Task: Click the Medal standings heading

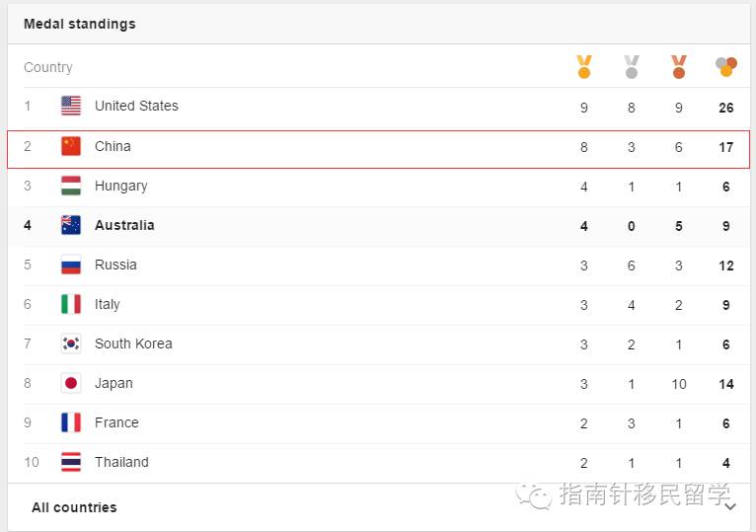Action: click(x=80, y=24)
